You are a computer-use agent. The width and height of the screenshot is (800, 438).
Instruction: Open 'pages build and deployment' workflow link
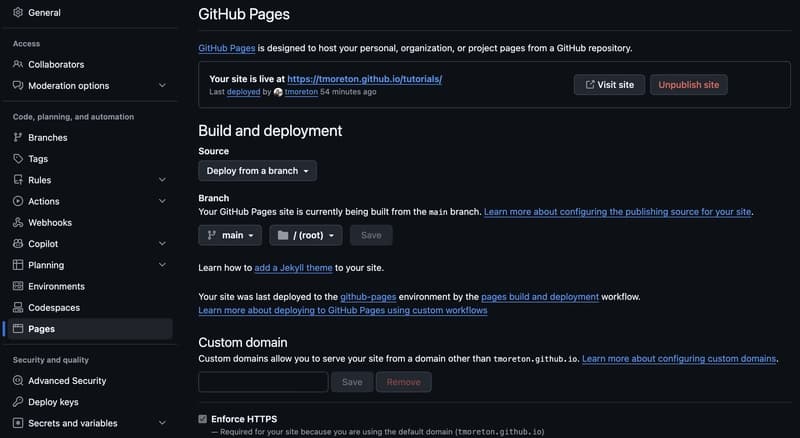[540, 297]
